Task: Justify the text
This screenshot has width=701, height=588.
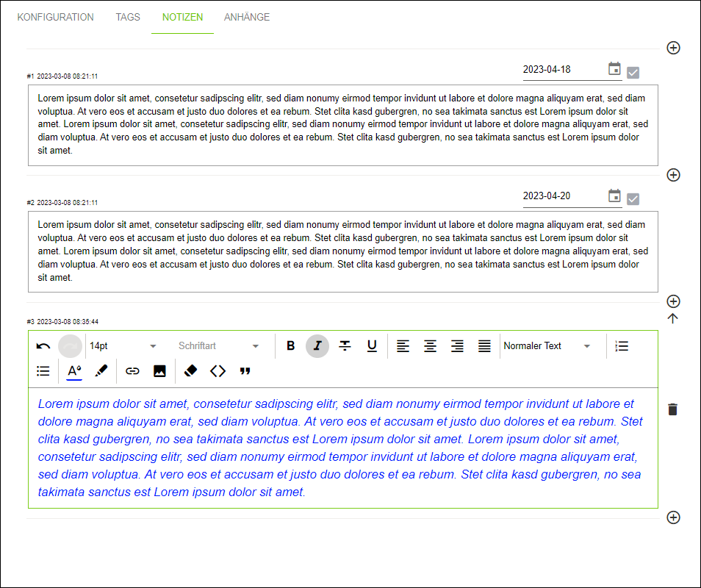Action: click(x=484, y=345)
